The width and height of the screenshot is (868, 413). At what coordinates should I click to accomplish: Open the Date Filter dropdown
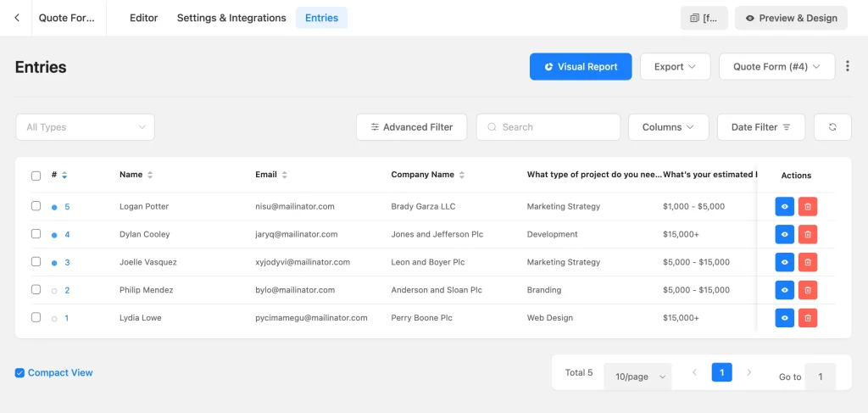point(761,126)
